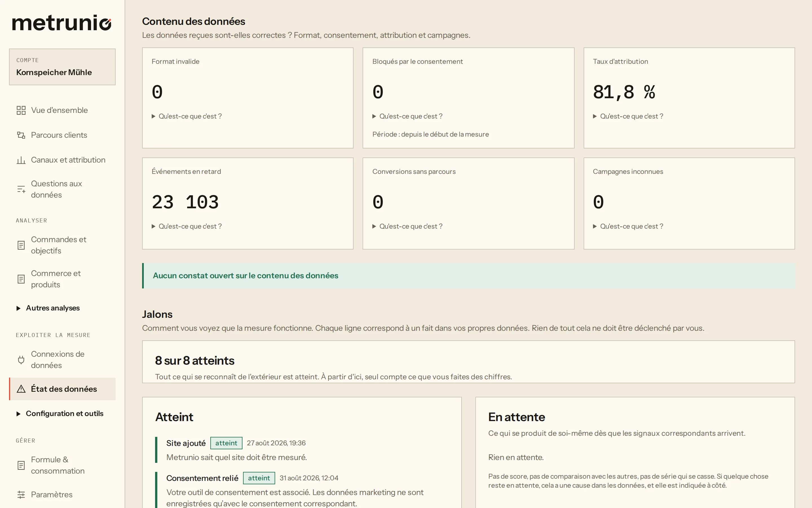Navigate to Commandes et objectifs

tap(62, 245)
